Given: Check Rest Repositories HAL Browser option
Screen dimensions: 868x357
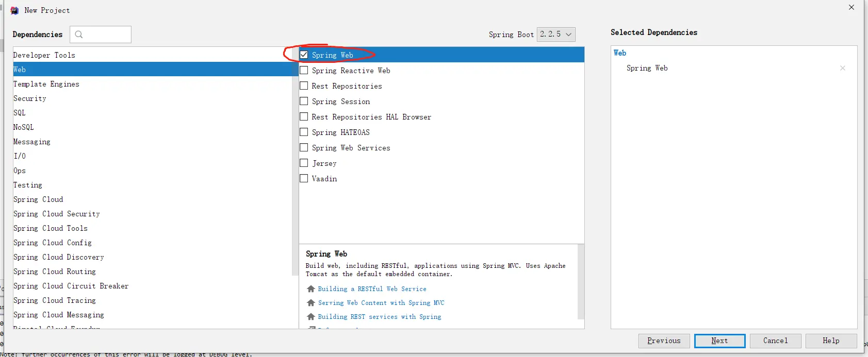Looking at the screenshot, I should pyautogui.click(x=304, y=116).
